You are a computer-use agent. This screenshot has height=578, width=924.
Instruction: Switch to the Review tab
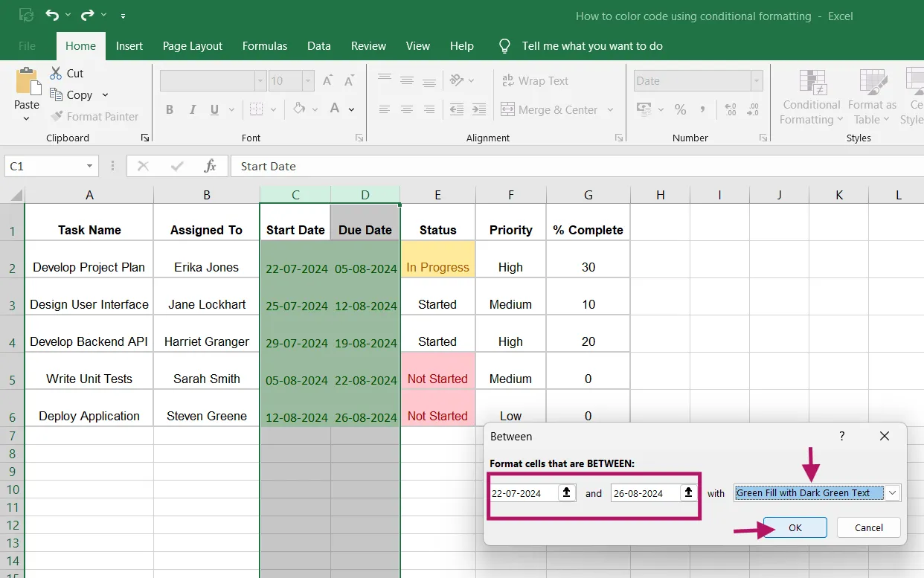(x=369, y=45)
